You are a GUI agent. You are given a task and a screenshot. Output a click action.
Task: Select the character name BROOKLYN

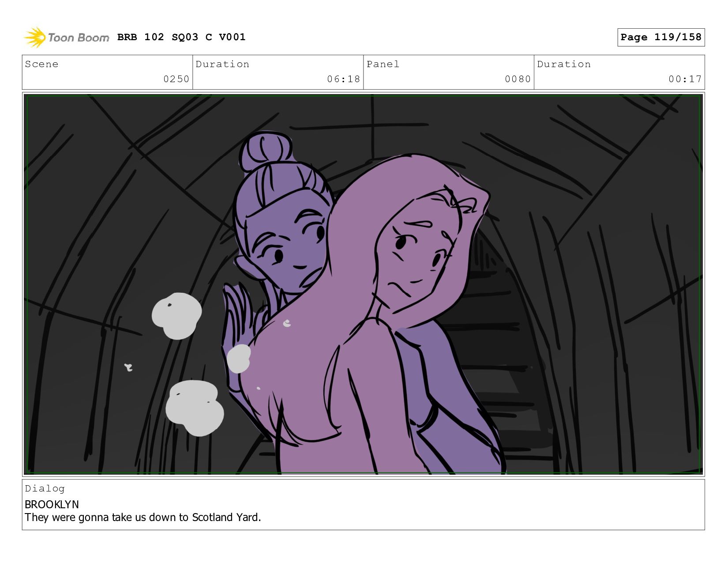52,504
